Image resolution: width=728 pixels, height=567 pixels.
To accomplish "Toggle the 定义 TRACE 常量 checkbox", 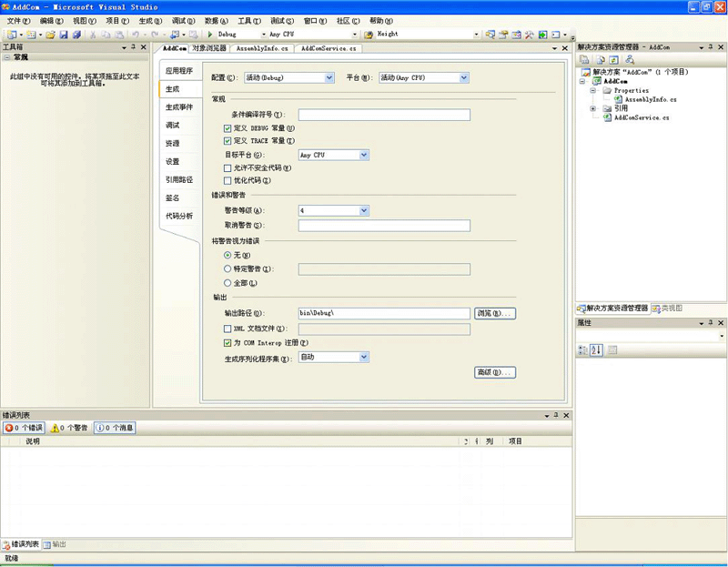I will [x=227, y=141].
